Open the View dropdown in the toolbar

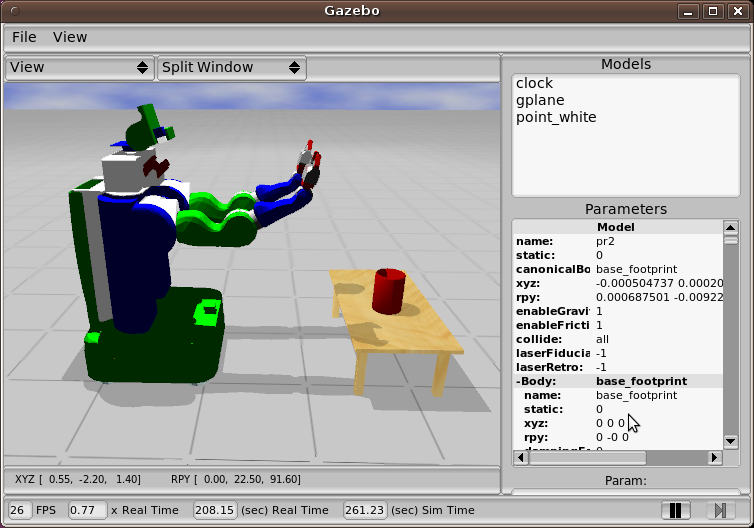pos(79,67)
